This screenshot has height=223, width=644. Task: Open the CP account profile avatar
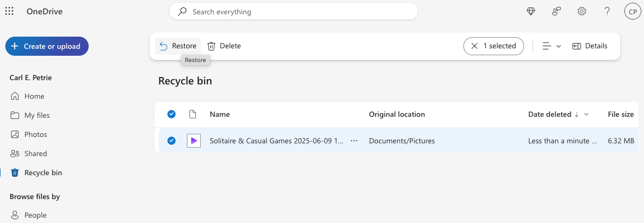click(x=633, y=11)
